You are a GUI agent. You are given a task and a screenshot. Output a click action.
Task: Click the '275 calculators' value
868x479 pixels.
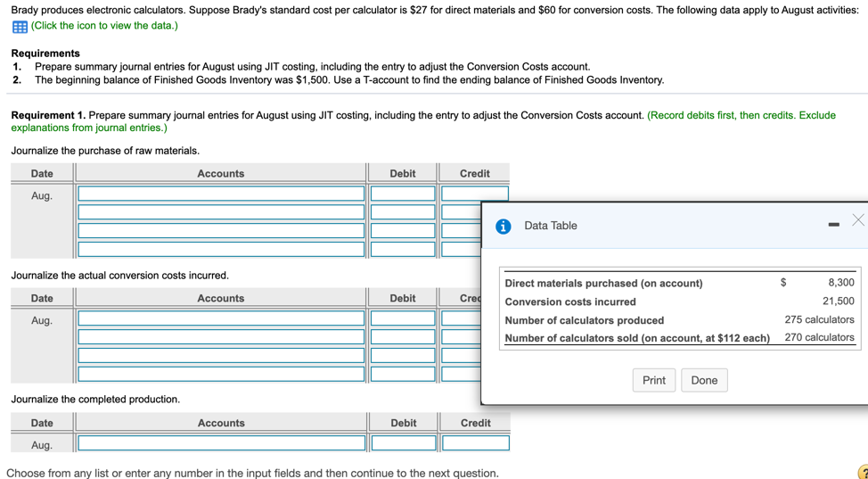[x=819, y=319]
